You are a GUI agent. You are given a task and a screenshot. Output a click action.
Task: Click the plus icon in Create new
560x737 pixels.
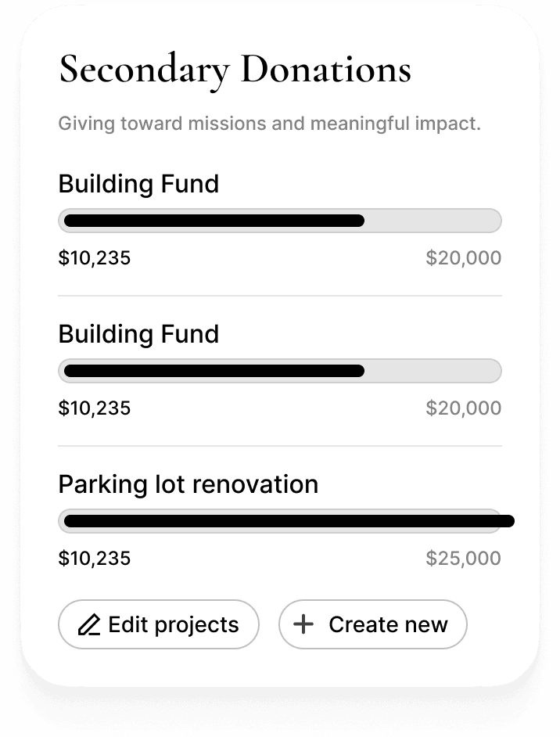tap(303, 624)
